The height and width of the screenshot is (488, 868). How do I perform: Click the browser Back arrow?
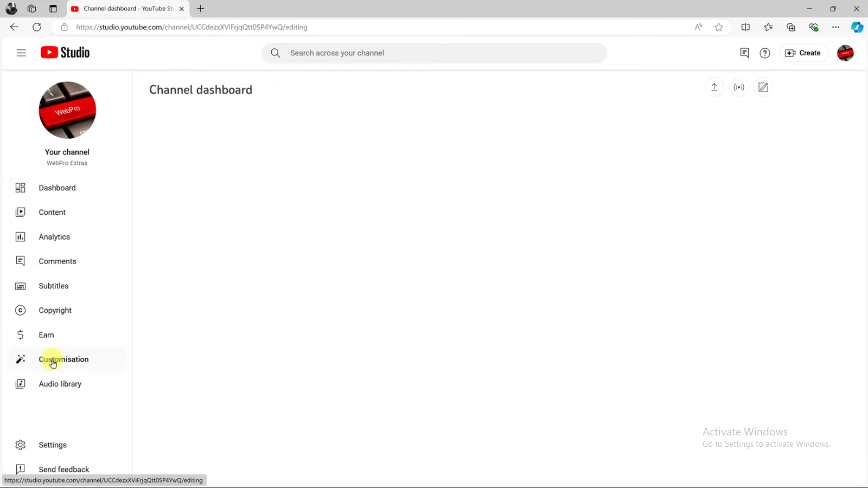pyautogui.click(x=14, y=27)
